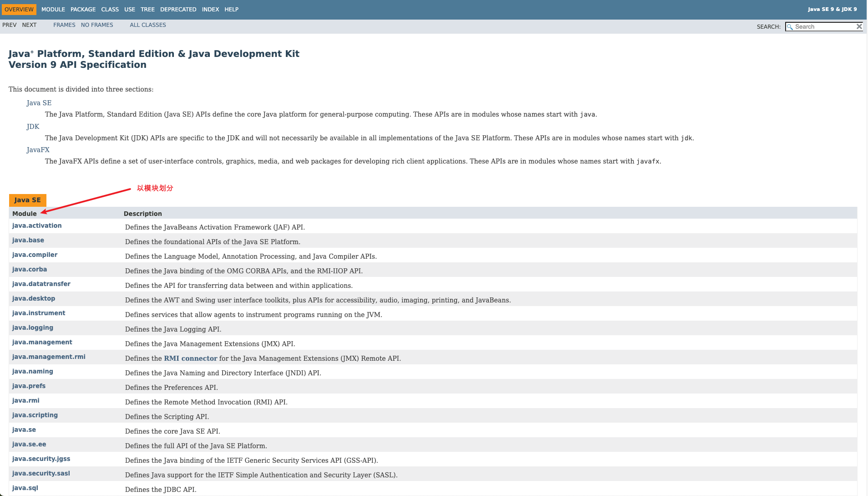The width and height of the screenshot is (868, 496).
Task: Click the Description column header
Action: [x=143, y=214]
